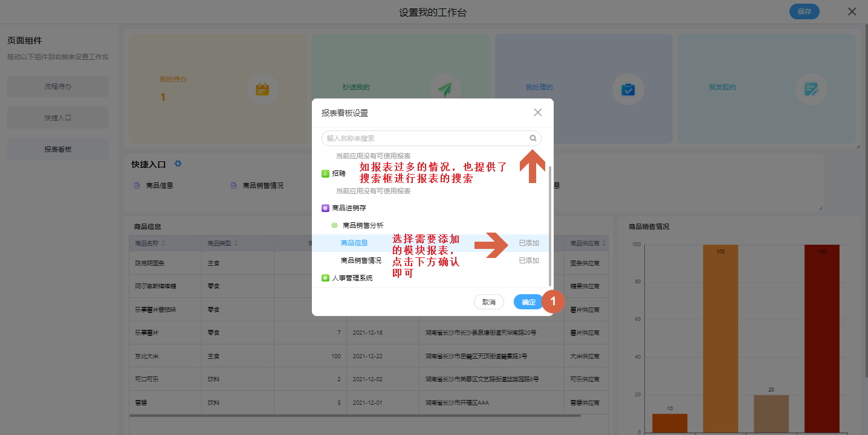Viewport: 868px width, 435px height.
Task: Select the 报表看板 component in sidebar
Action: pyautogui.click(x=58, y=149)
